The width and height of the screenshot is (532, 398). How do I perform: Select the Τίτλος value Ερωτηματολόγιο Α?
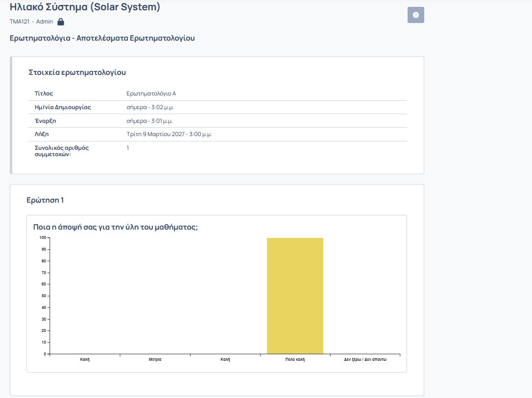tap(151, 94)
